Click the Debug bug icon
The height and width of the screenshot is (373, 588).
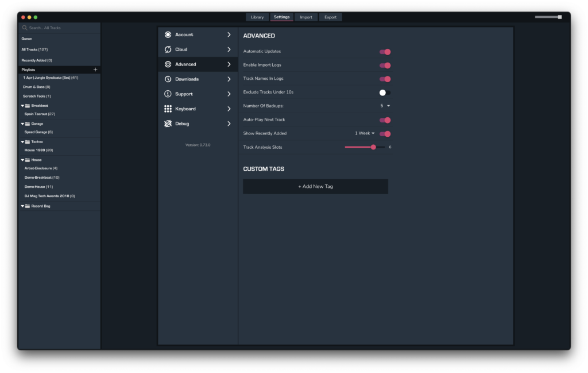click(x=168, y=124)
